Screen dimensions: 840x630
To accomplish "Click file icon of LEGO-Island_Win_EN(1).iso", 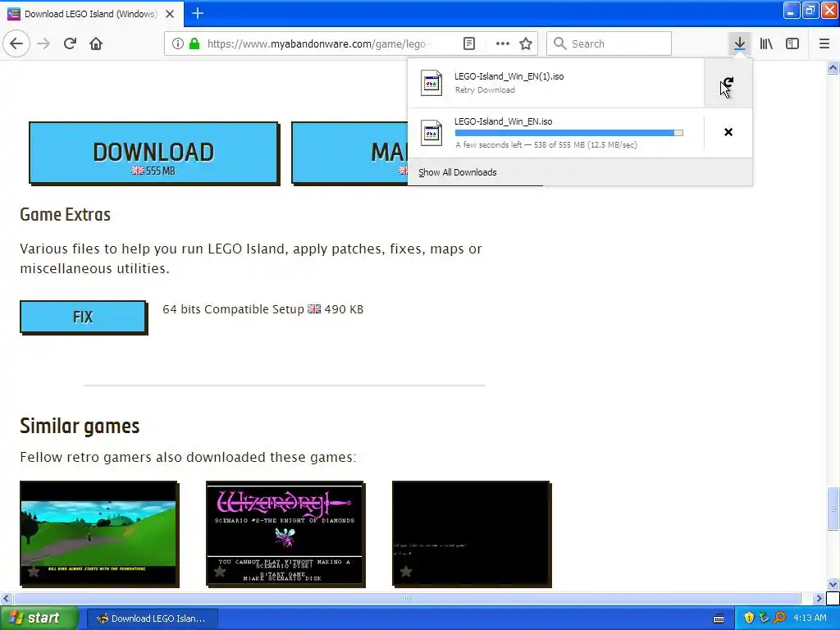I will [x=431, y=83].
